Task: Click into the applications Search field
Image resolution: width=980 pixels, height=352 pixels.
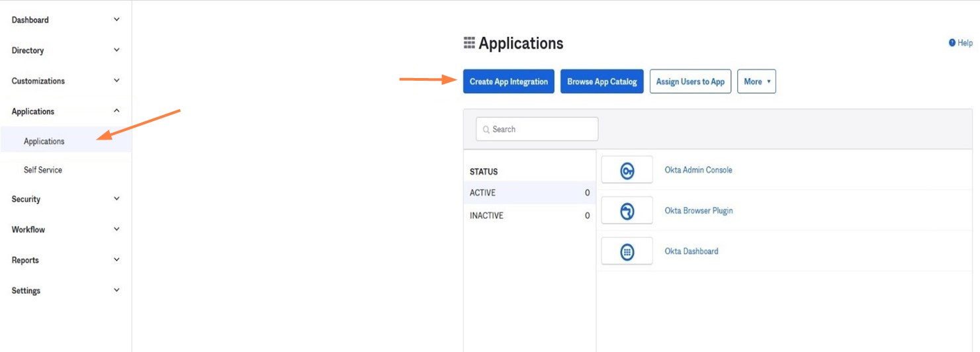Action: 543,130
